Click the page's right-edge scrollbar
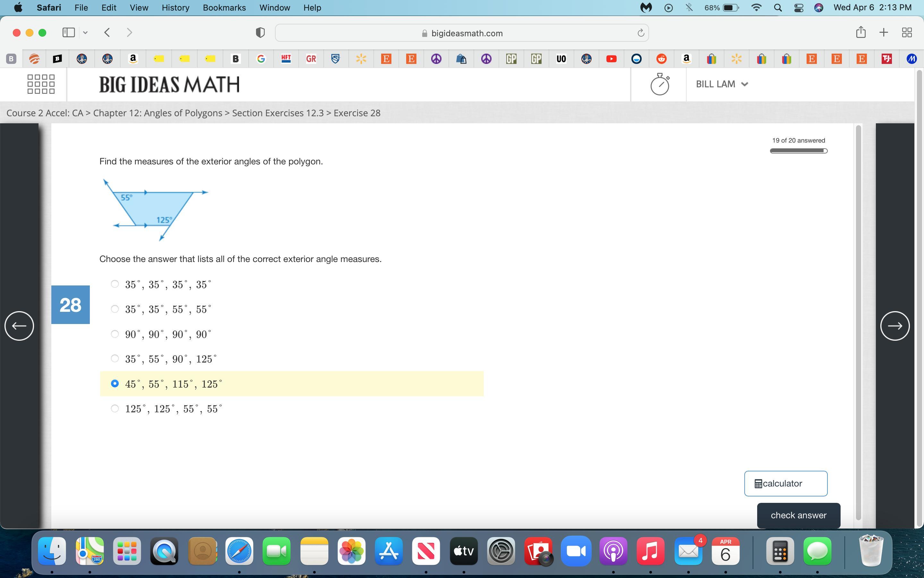The width and height of the screenshot is (924, 578). pos(919,298)
